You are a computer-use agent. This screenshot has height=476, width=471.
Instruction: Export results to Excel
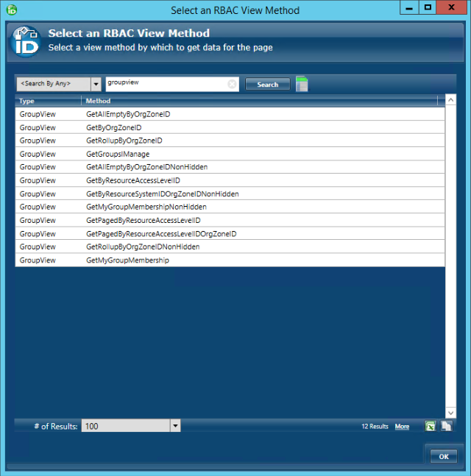pos(431,426)
